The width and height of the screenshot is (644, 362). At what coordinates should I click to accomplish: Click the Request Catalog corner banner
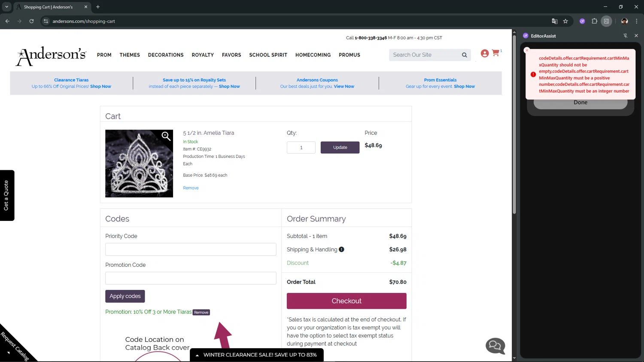coord(15,345)
